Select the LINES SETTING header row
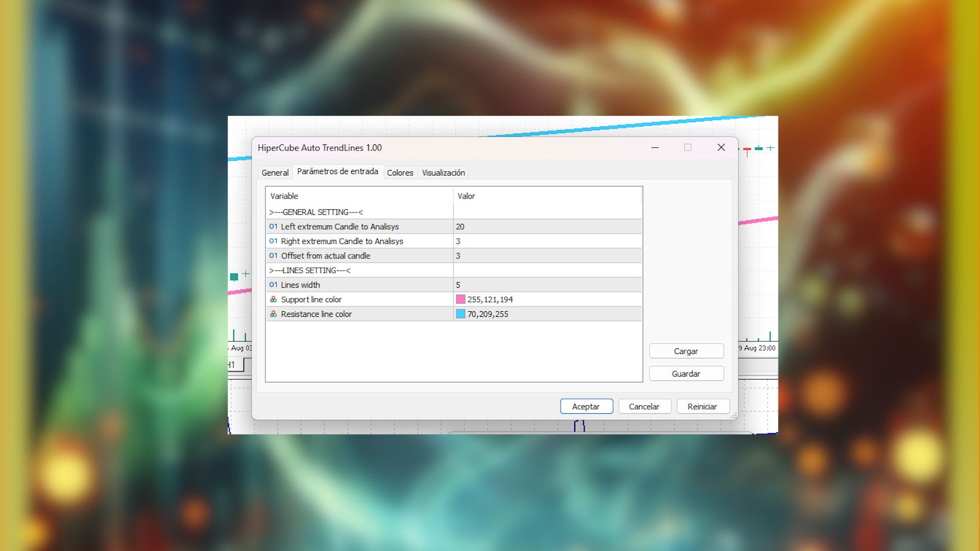This screenshot has width=980, height=551. coord(357,270)
